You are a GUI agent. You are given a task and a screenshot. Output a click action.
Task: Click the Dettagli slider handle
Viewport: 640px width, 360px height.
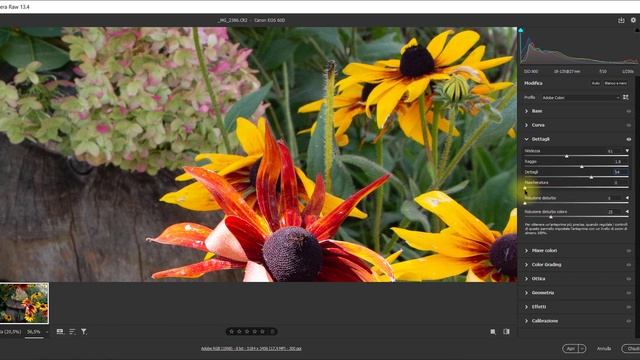(591, 177)
